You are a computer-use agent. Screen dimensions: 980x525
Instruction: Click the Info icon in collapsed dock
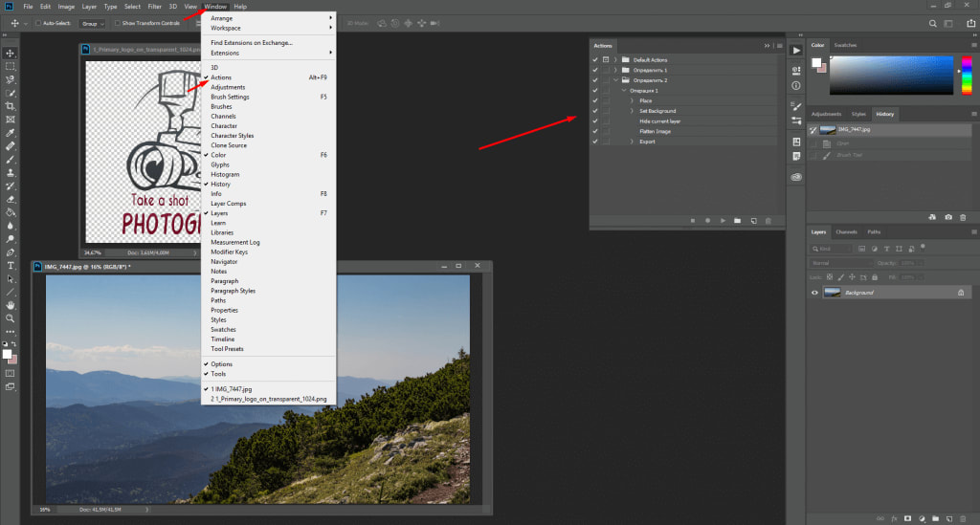796,85
